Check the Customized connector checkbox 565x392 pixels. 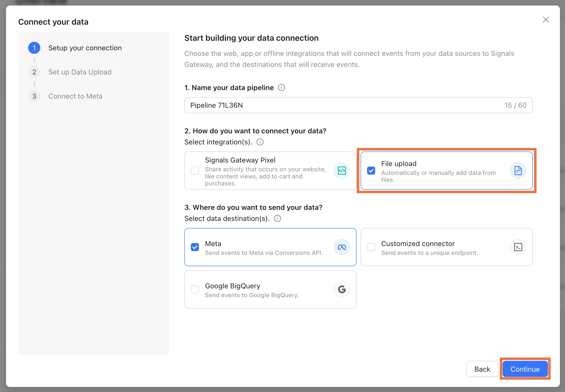(371, 247)
